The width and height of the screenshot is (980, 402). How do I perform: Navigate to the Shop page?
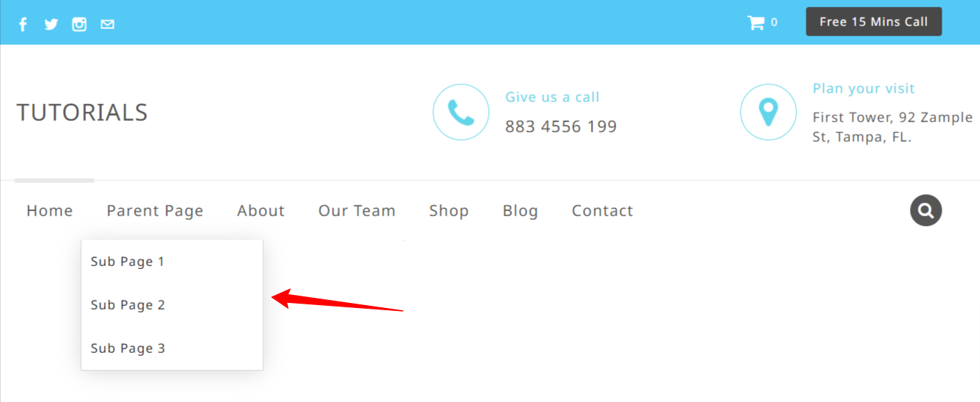click(x=449, y=210)
